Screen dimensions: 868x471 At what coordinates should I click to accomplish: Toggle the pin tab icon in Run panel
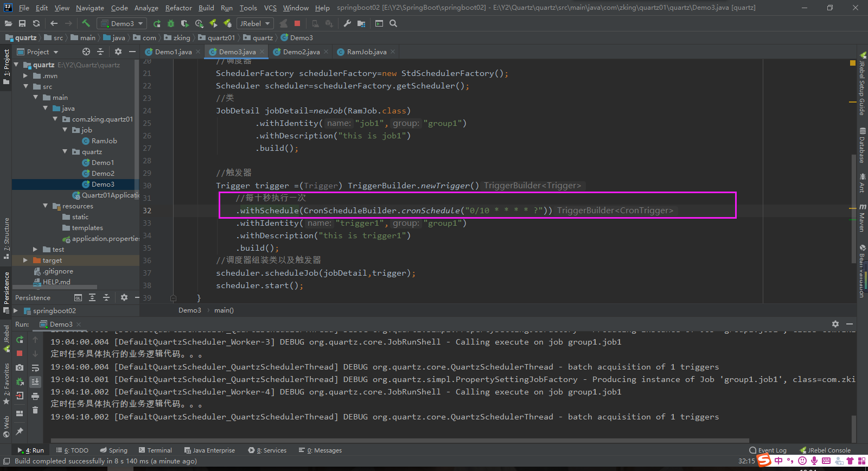20,431
